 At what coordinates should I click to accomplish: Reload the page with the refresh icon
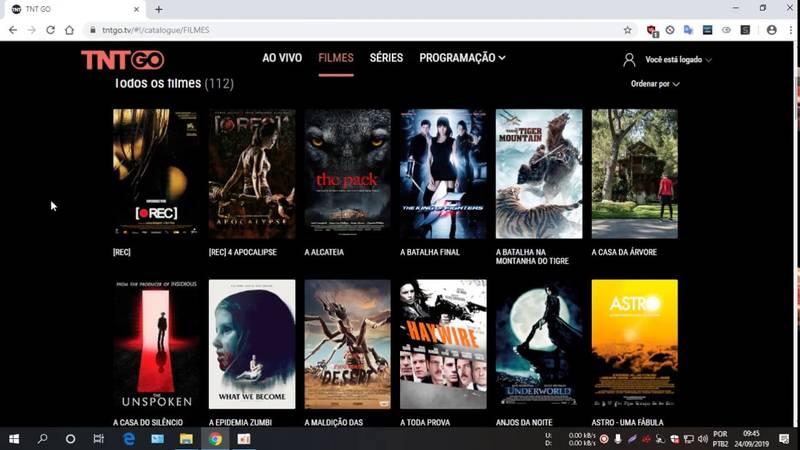(x=51, y=30)
